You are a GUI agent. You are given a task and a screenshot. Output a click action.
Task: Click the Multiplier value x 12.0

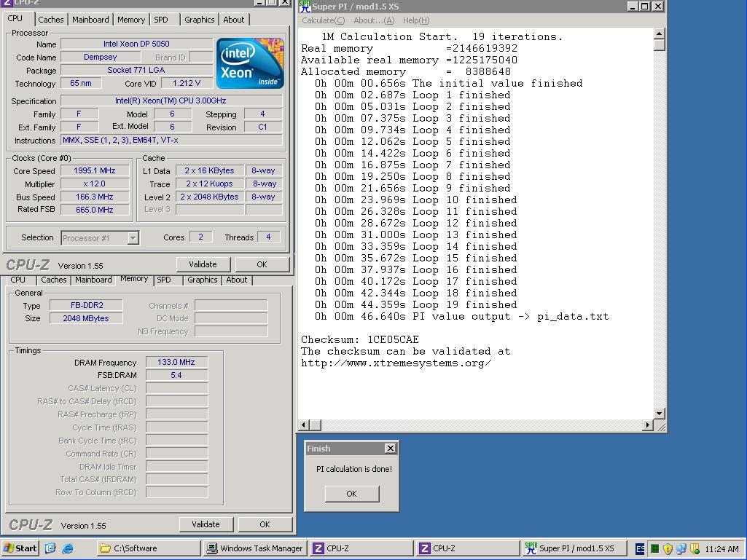94,184
